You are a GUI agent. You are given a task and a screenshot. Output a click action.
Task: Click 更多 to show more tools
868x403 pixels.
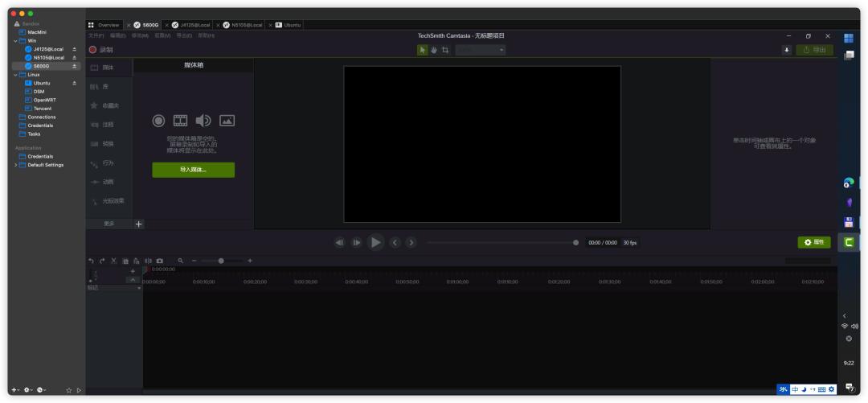coord(109,224)
